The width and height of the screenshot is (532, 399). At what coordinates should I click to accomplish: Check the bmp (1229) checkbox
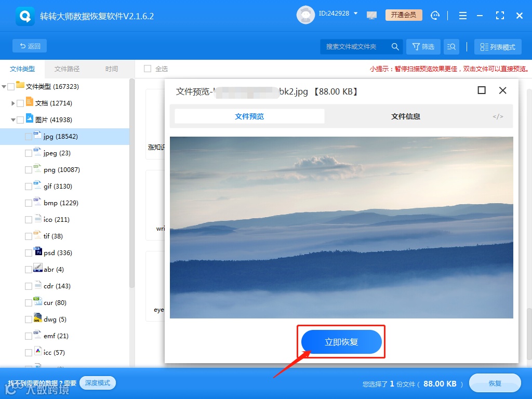pos(29,203)
